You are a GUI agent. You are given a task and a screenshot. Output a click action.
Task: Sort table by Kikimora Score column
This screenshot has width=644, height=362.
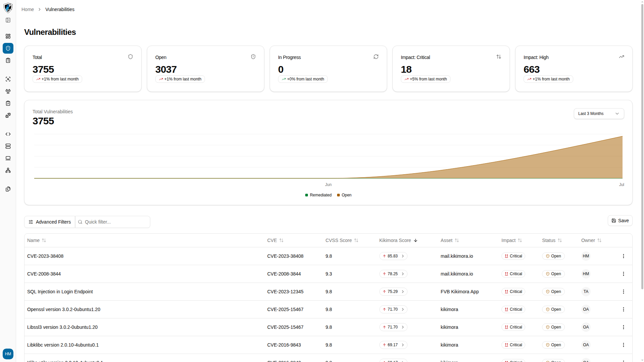[398, 240]
